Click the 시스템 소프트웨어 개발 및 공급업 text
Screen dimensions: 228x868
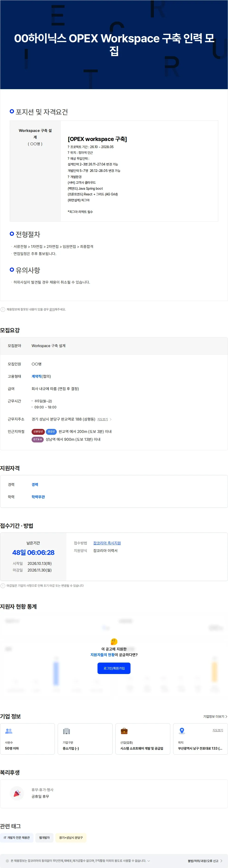(142, 748)
